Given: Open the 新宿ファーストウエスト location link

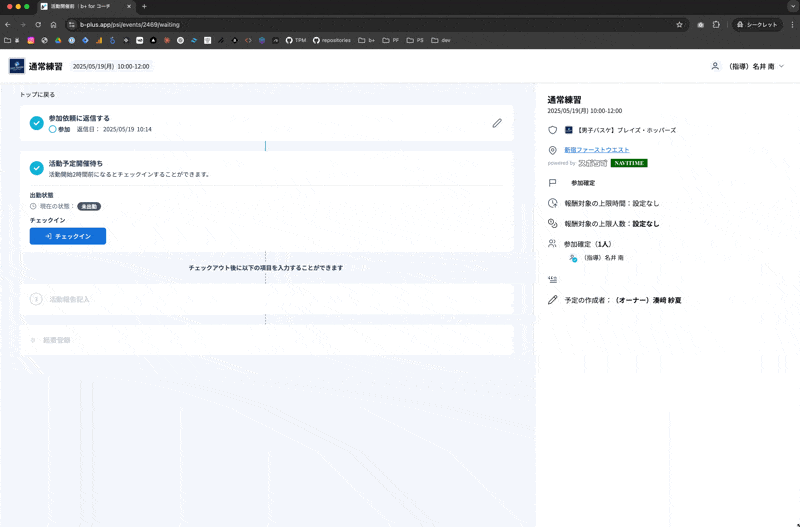Looking at the screenshot, I should (x=597, y=150).
